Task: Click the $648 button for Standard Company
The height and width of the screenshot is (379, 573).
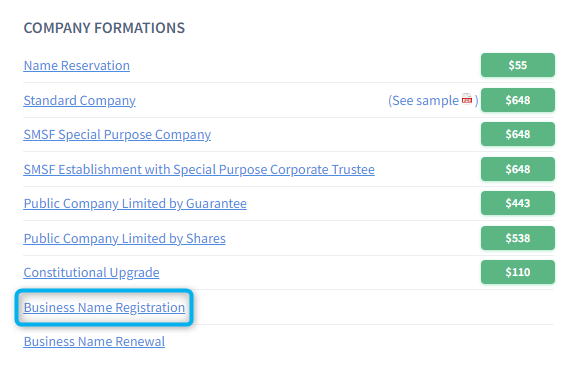Action: coord(518,100)
